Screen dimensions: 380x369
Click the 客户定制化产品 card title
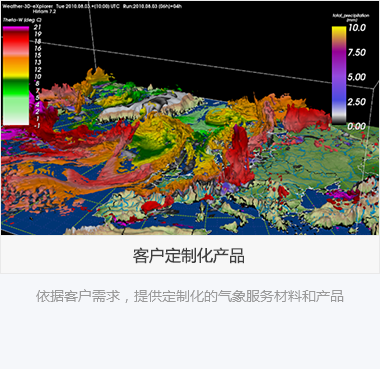(189, 256)
